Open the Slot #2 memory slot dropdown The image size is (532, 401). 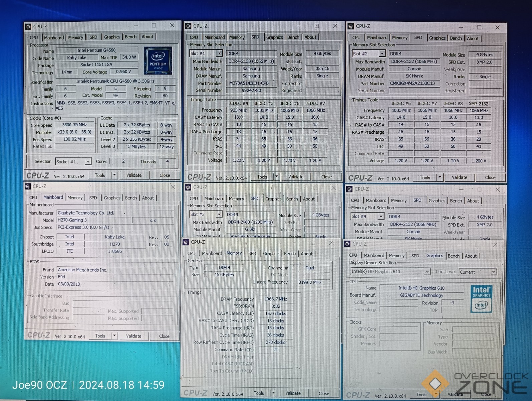[x=382, y=53]
